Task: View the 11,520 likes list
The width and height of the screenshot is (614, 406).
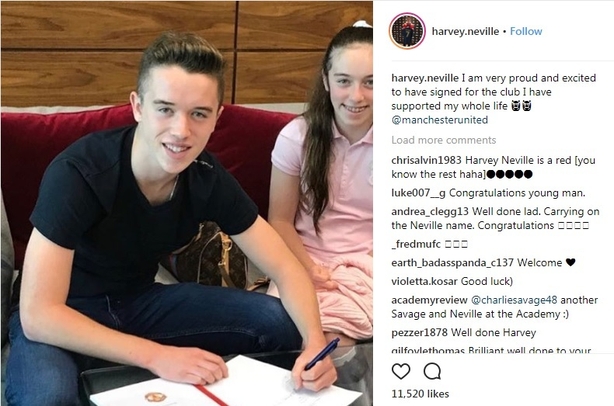Action: [x=420, y=394]
